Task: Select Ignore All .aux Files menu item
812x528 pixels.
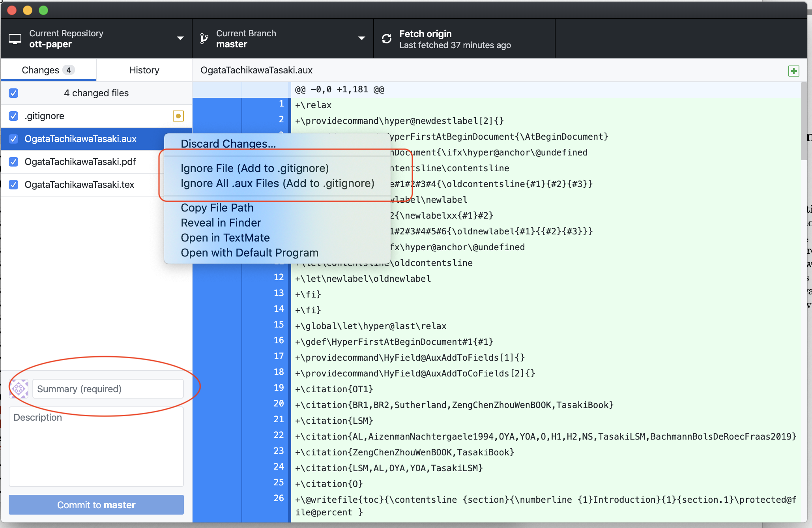Action: pyautogui.click(x=277, y=183)
